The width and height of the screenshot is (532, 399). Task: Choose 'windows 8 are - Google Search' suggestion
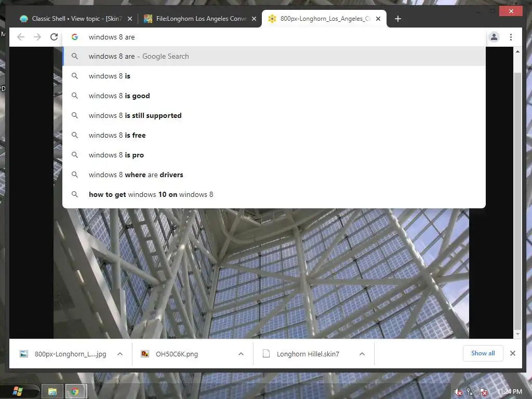274,56
